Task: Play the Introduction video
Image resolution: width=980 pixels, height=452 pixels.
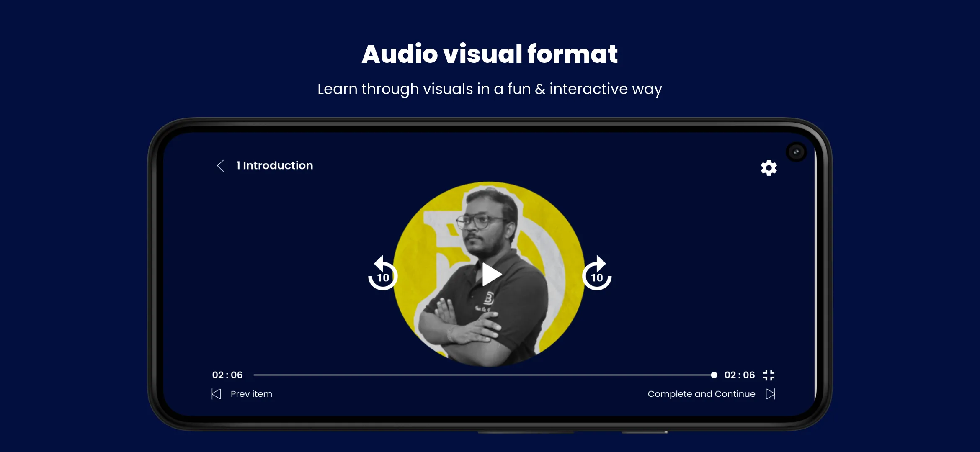Action: [491, 275]
